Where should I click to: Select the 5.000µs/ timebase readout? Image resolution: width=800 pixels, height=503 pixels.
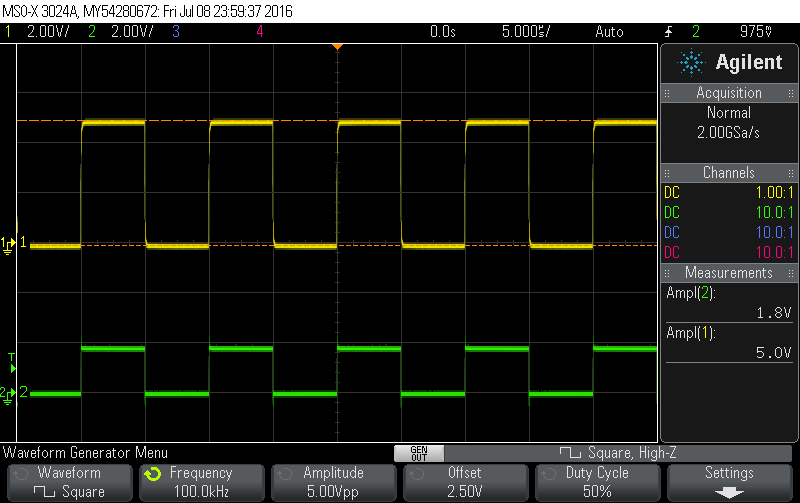pyautogui.click(x=526, y=31)
